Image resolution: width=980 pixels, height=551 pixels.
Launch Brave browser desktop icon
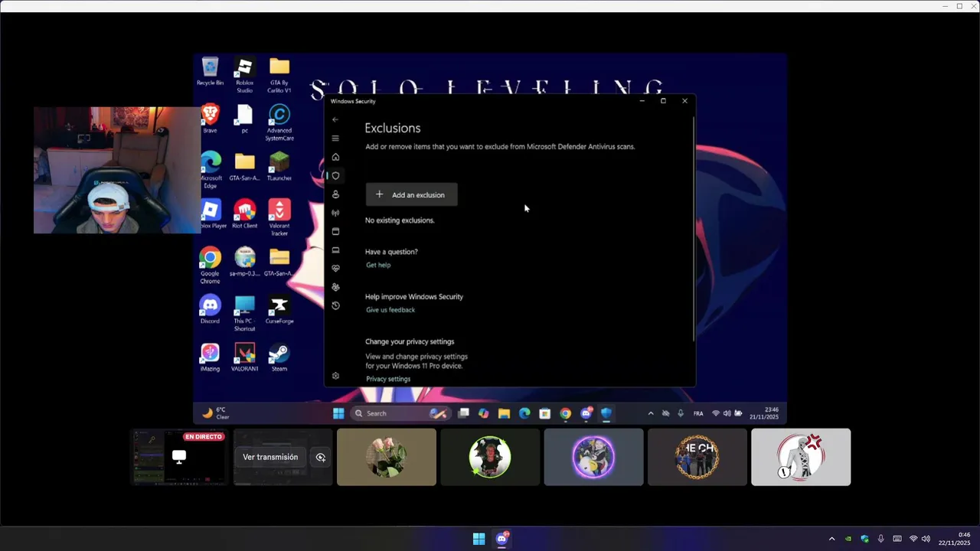[x=210, y=119]
